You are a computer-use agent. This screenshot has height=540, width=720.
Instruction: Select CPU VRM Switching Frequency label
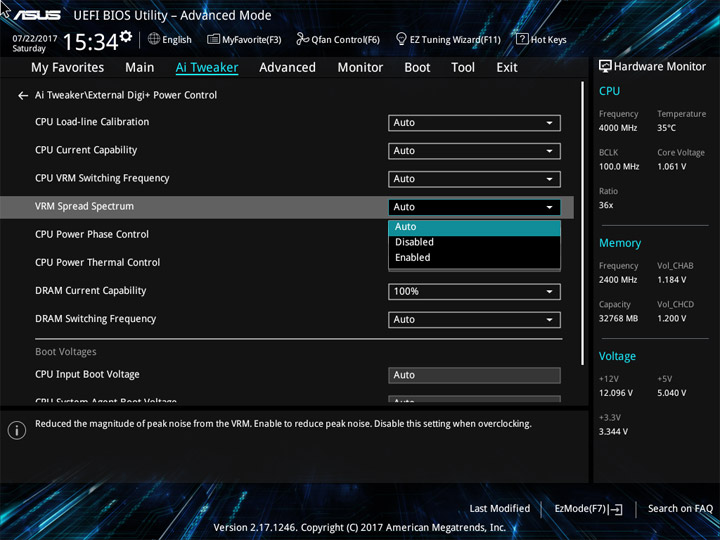pos(102,178)
